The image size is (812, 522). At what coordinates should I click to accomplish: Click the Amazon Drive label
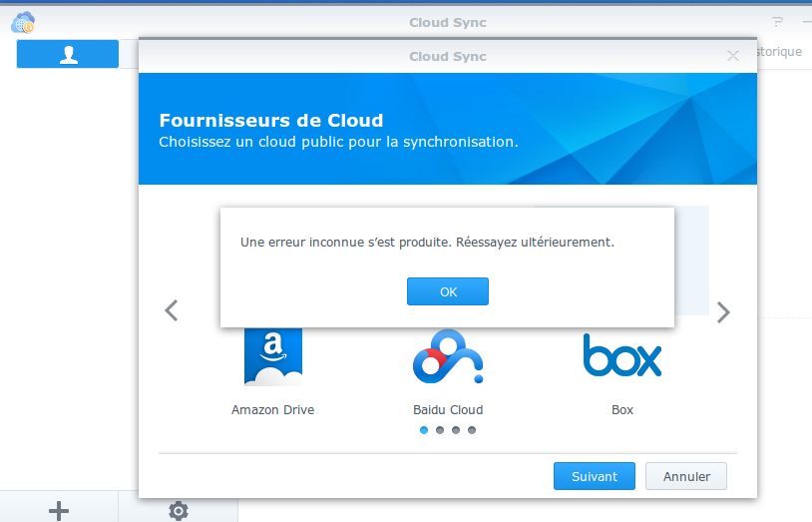[273, 410]
